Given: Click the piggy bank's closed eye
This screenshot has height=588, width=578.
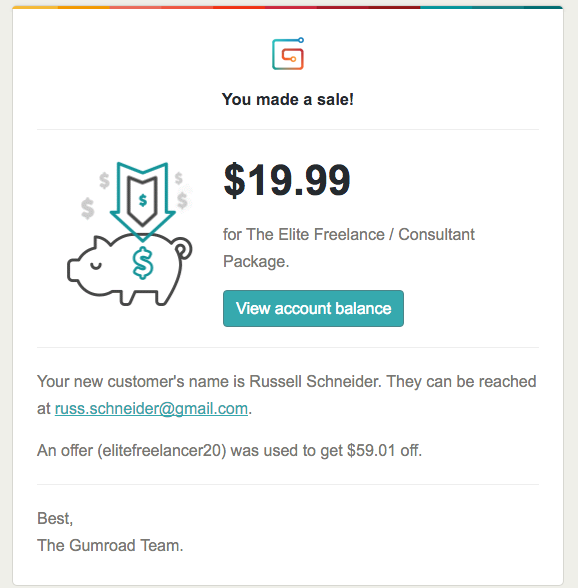Looking at the screenshot, I should (96, 266).
